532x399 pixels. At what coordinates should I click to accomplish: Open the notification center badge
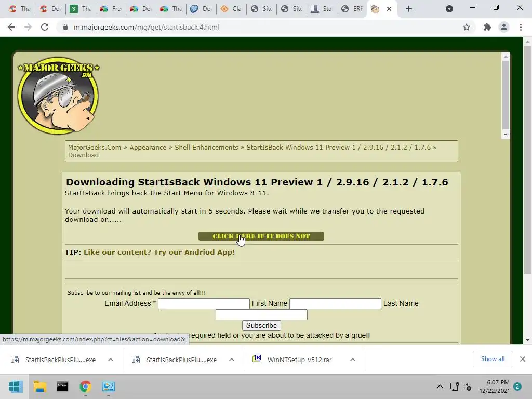point(517,387)
